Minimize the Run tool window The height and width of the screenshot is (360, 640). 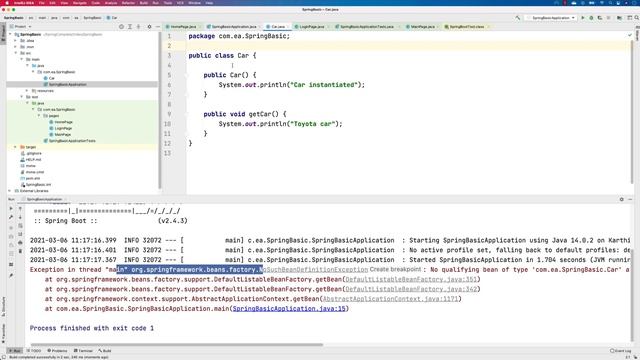[x=630, y=199]
